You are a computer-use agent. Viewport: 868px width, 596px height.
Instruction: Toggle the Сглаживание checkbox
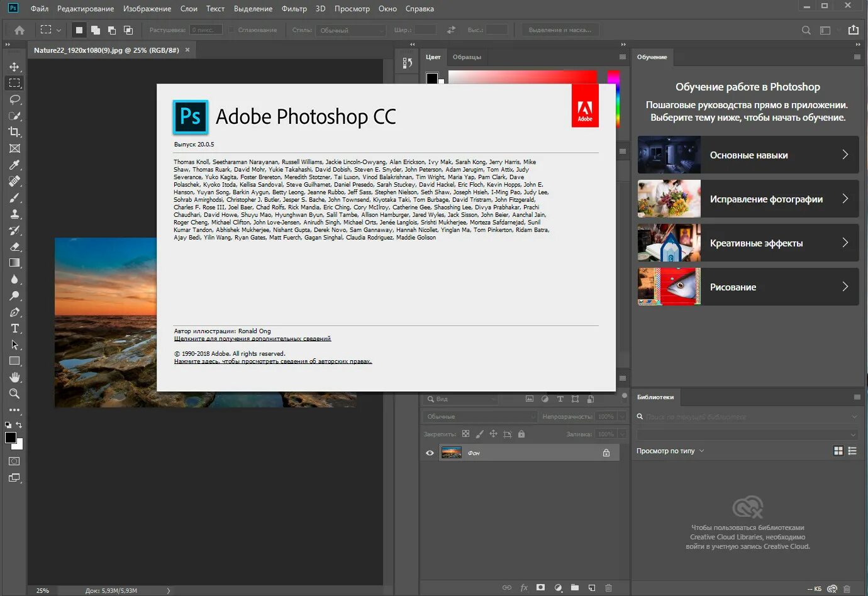click(231, 30)
